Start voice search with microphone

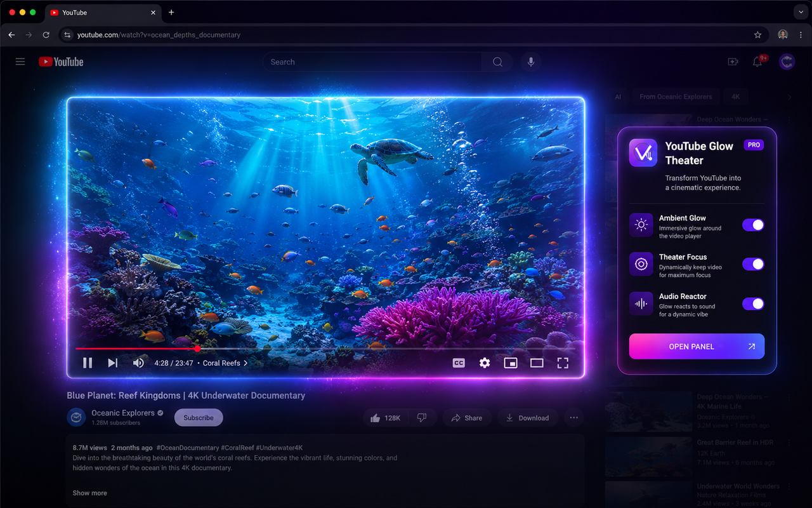click(531, 62)
